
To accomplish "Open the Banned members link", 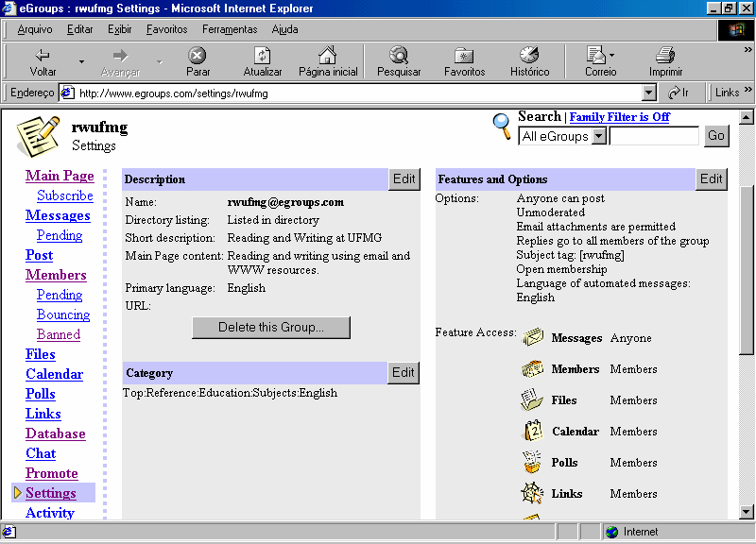I will click(59, 334).
